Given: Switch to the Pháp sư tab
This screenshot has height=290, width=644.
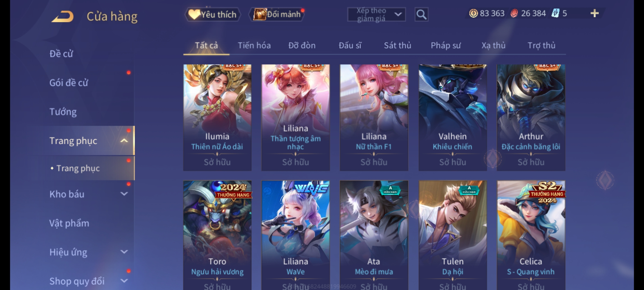Looking at the screenshot, I should [x=446, y=45].
